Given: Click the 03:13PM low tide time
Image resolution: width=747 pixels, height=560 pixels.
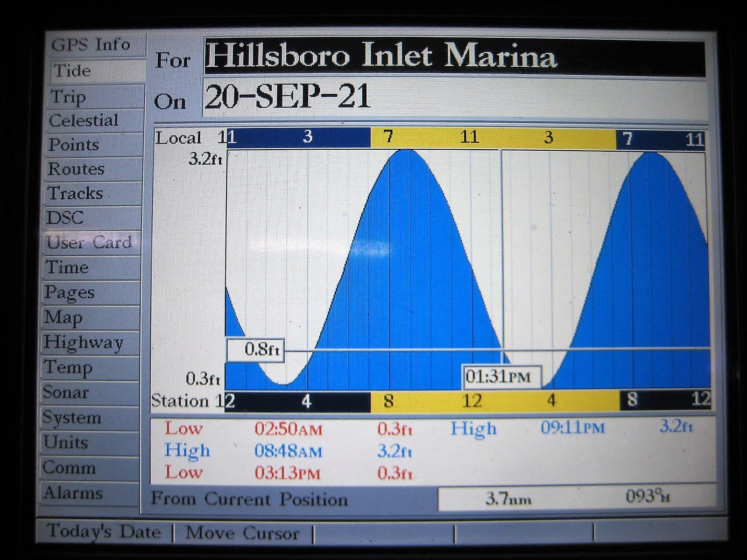Looking at the screenshot, I should click(x=288, y=473).
